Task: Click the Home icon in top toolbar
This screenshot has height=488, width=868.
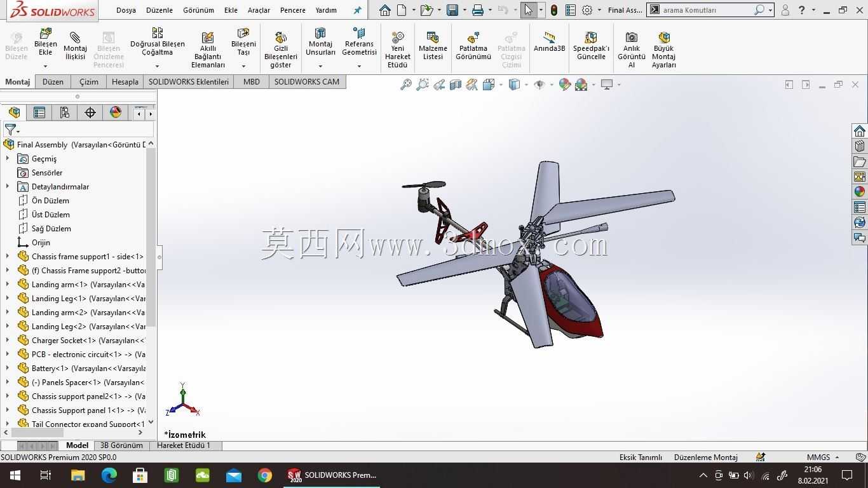Action: click(x=384, y=10)
